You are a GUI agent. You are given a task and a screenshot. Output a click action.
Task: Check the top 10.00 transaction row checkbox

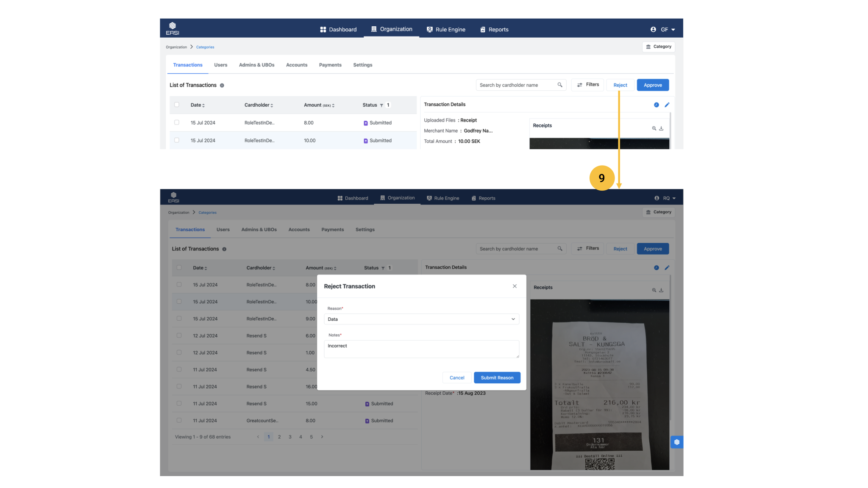pyautogui.click(x=177, y=140)
